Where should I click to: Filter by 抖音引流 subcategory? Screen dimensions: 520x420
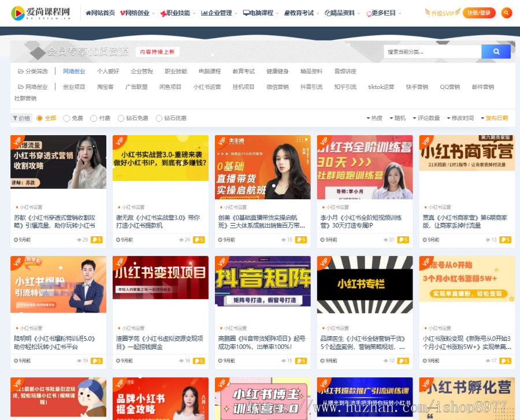click(311, 87)
